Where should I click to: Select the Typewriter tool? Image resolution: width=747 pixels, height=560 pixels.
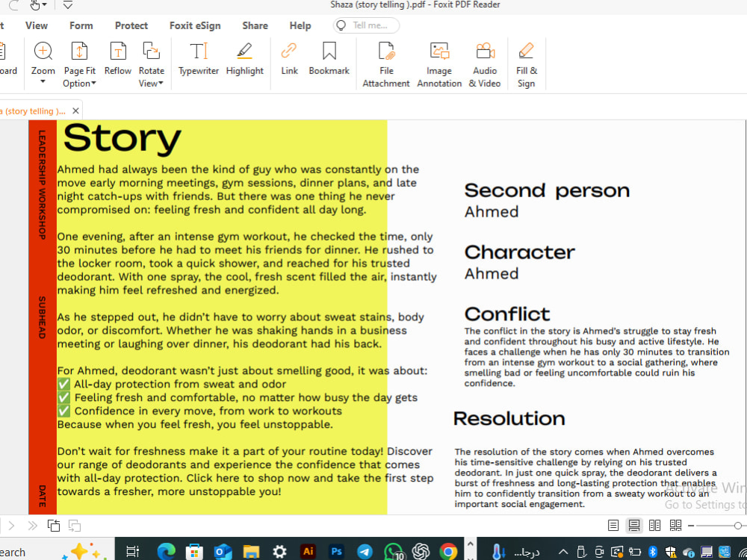click(x=199, y=59)
